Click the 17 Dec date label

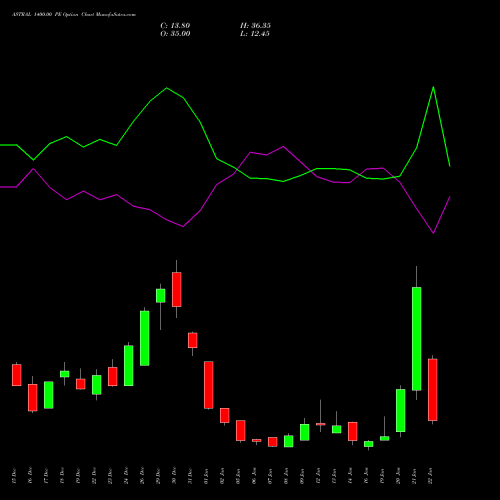pos(46,476)
